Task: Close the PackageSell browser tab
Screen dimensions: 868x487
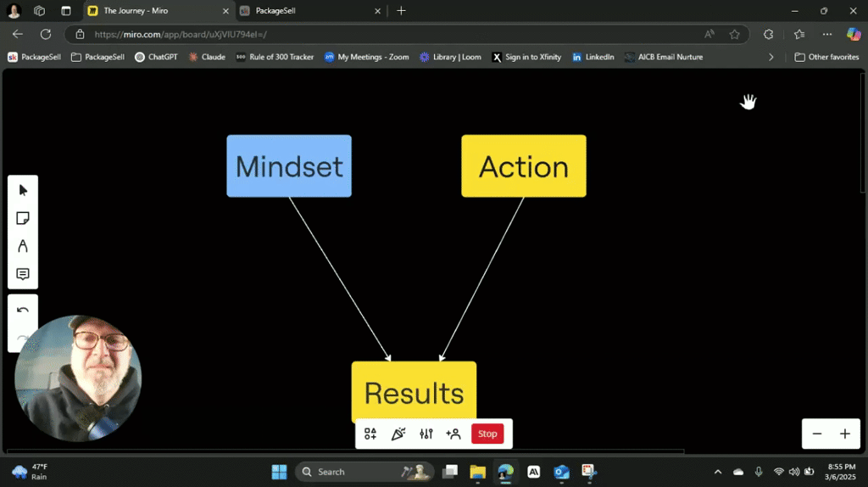Action: click(x=377, y=10)
